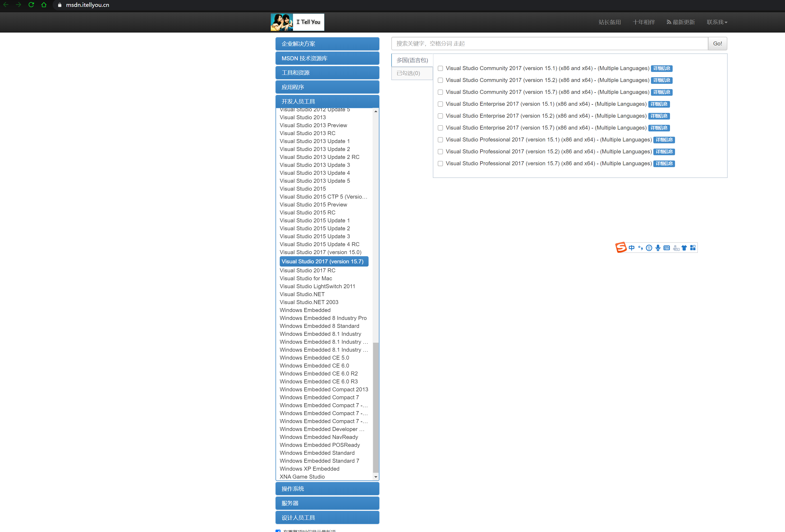The width and height of the screenshot is (785, 532).
Task: Click the browser home icon
Action: click(44, 5)
